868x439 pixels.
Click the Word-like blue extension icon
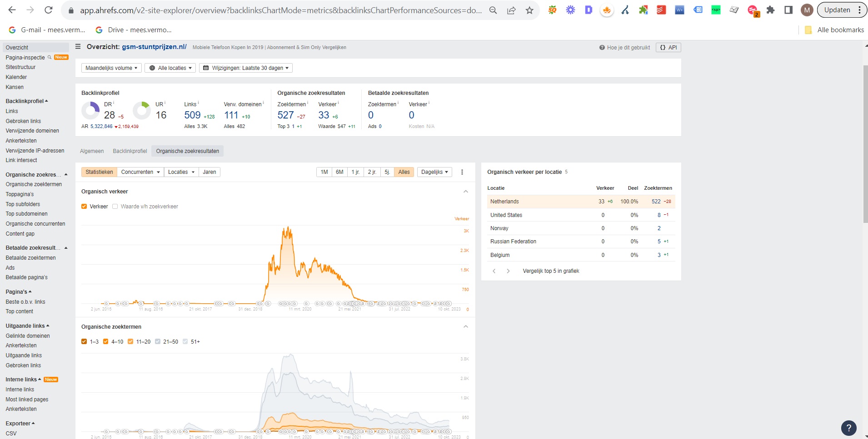click(x=679, y=10)
